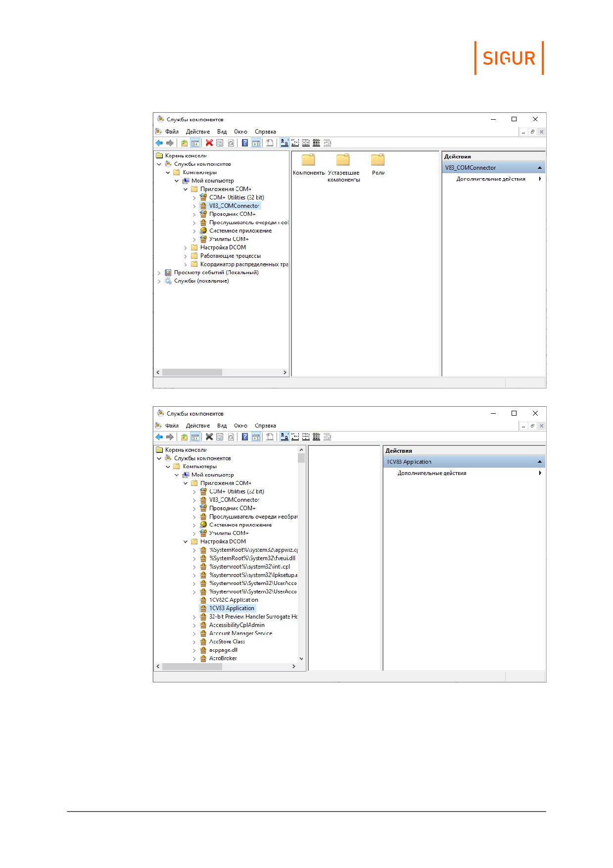The height and width of the screenshot is (868, 613).
Task: Go up one level in the lower window toolbar
Action: point(184,437)
